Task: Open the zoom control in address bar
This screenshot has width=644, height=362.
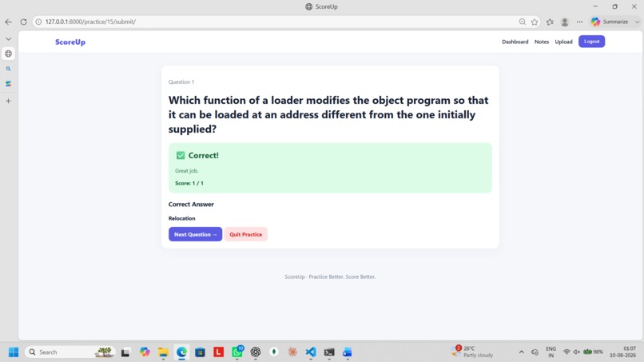Action: tap(522, 22)
